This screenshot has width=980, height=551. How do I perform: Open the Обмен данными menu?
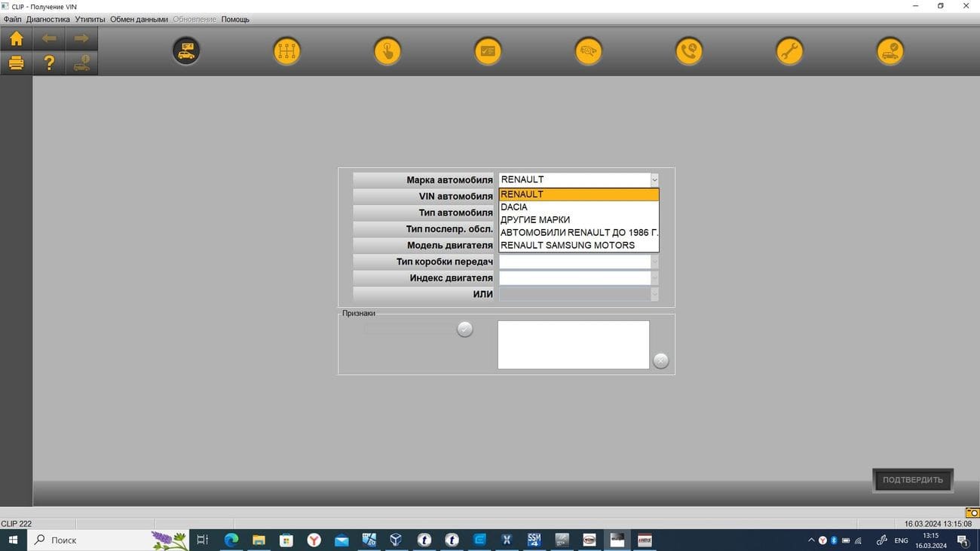139,19
